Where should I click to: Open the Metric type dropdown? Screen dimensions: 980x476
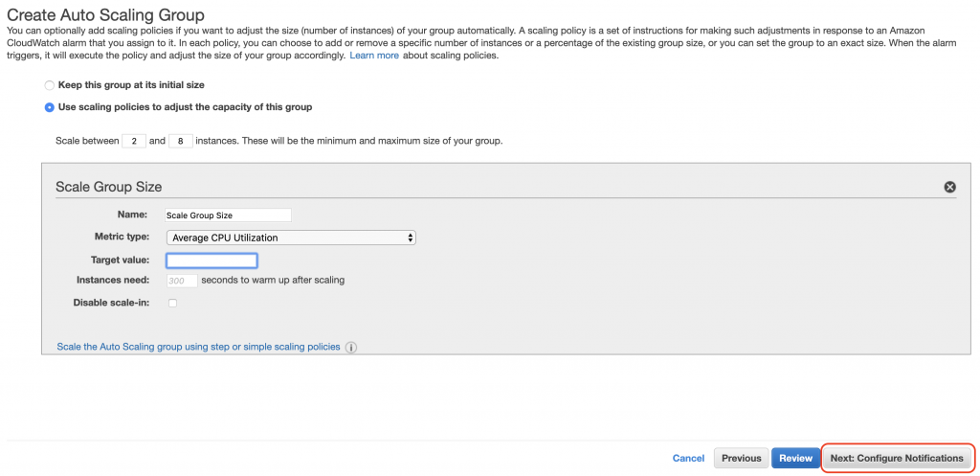click(x=291, y=238)
